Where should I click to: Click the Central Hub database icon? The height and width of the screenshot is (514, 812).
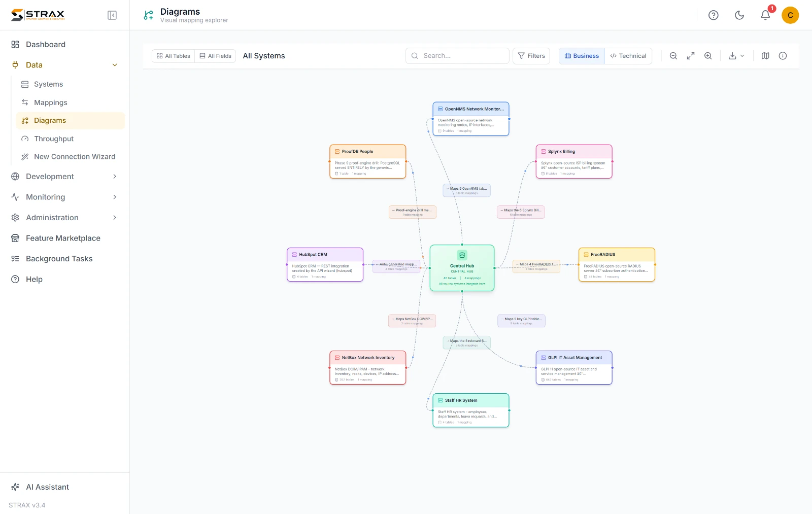462,255
